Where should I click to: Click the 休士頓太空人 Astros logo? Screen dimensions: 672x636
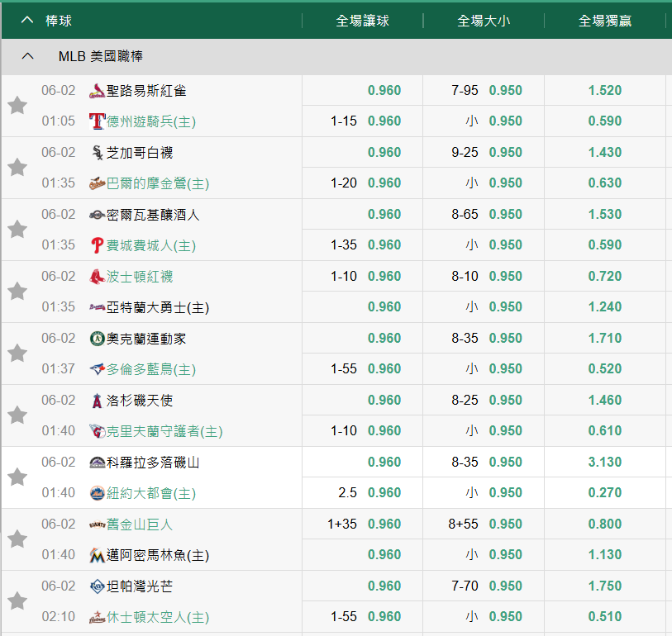click(x=97, y=617)
